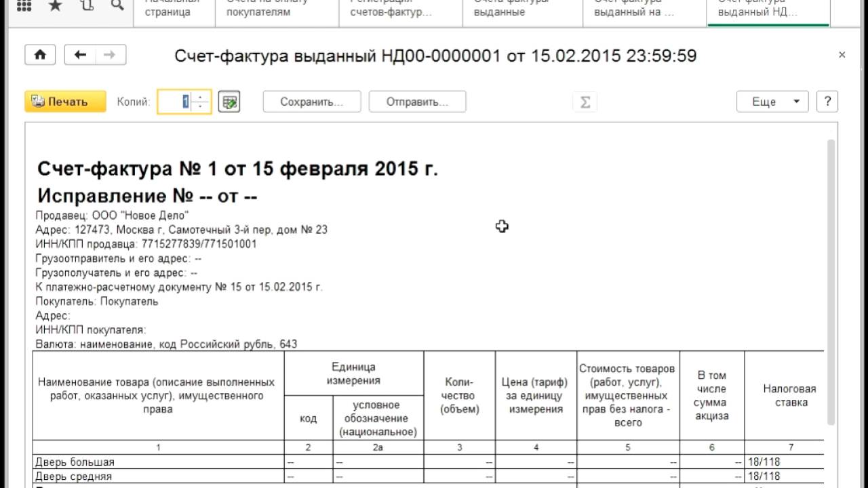Click the Адрес: 127473, Москва line
The width and height of the screenshot is (868, 488).
pyautogui.click(x=181, y=230)
